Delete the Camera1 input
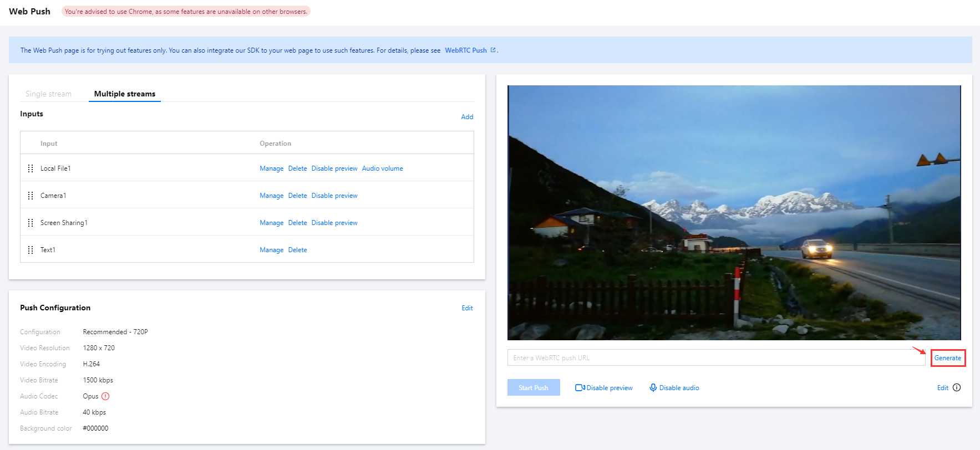The width and height of the screenshot is (980, 450). tap(297, 196)
